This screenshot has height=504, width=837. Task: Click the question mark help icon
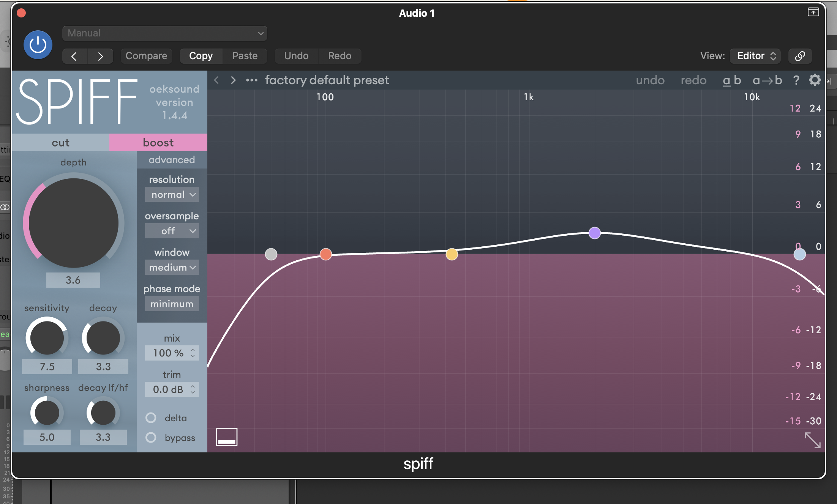click(796, 80)
